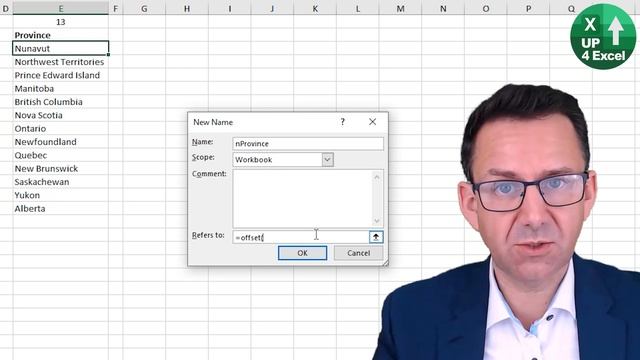Select the cell containing 13
This screenshot has height=360, width=640.
coord(60,22)
